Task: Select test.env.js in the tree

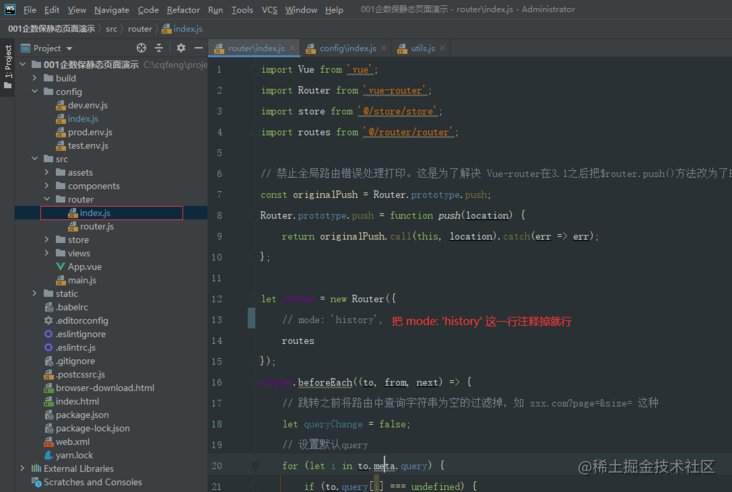Action: pos(82,146)
